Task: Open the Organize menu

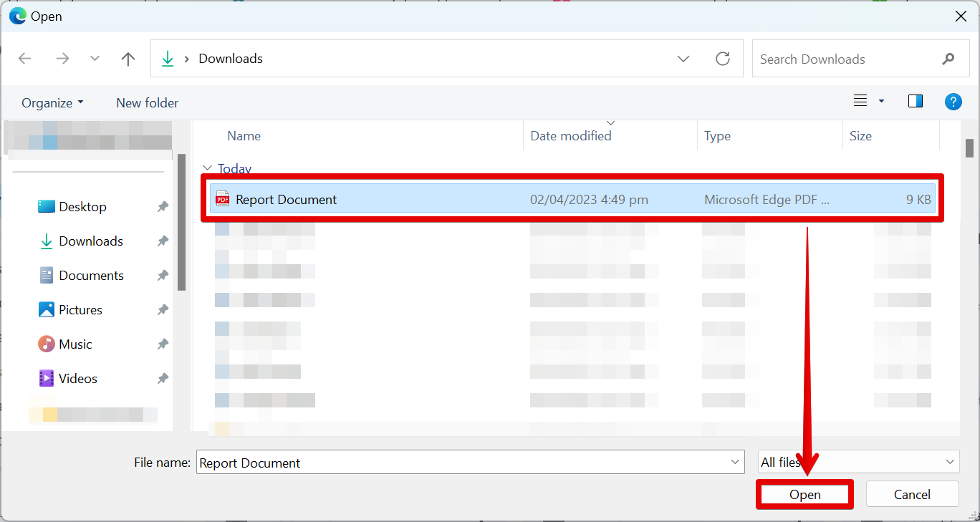Action: point(52,103)
